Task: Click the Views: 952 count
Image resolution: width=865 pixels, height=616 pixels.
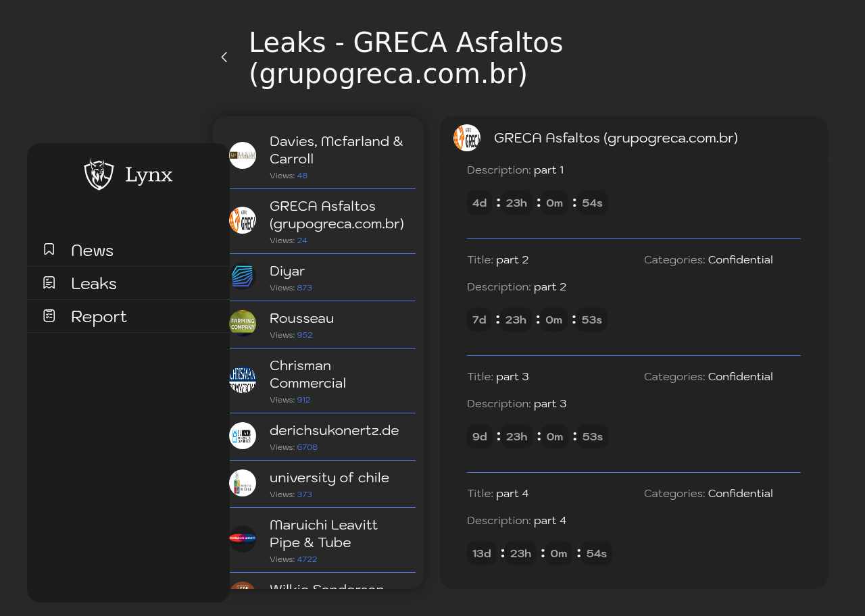Action: (x=291, y=335)
